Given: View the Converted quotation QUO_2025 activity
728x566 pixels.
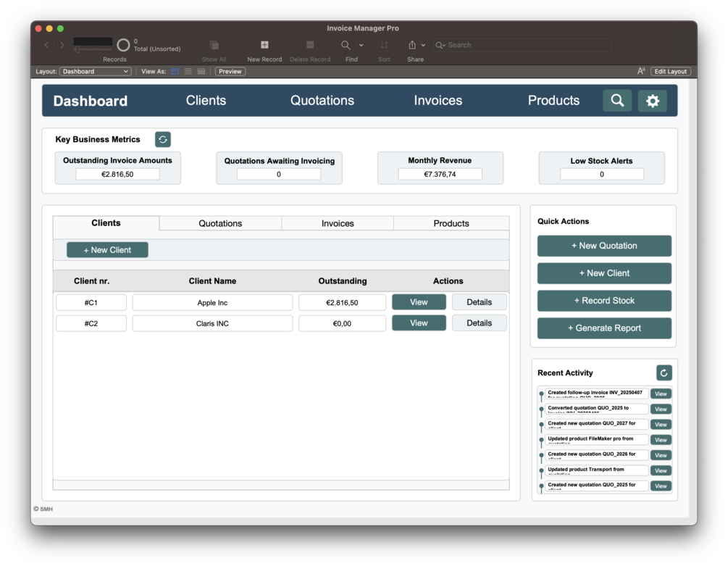Looking at the screenshot, I should [x=661, y=409].
